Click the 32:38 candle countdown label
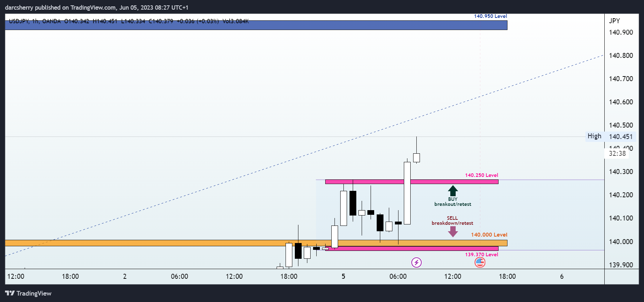Image resolution: width=644 pixels, height=302 pixels. pyautogui.click(x=617, y=153)
